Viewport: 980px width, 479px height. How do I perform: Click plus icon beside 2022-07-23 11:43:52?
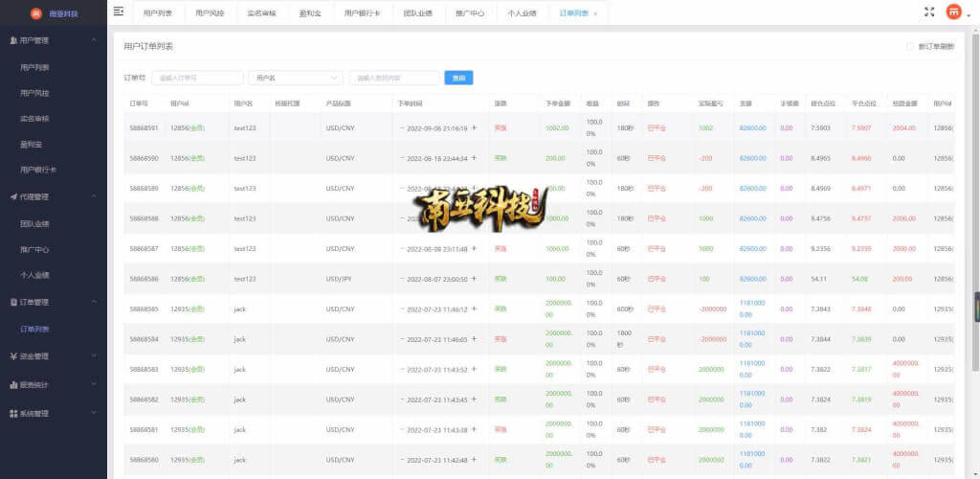(x=474, y=369)
